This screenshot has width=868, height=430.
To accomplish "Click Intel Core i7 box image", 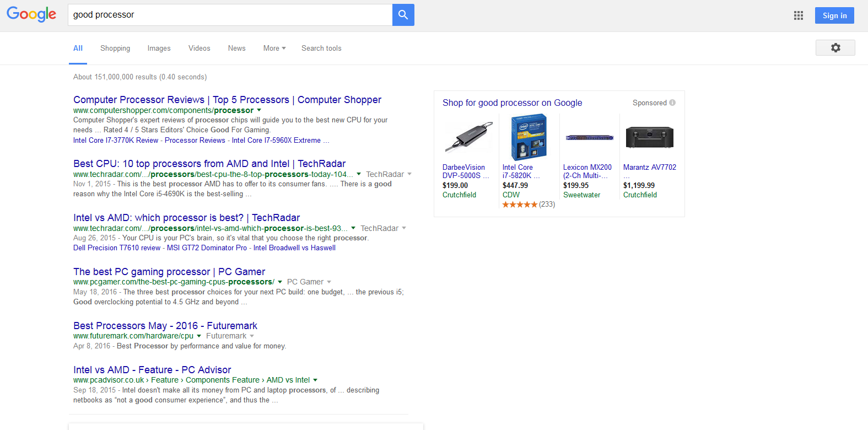I will pos(529,137).
